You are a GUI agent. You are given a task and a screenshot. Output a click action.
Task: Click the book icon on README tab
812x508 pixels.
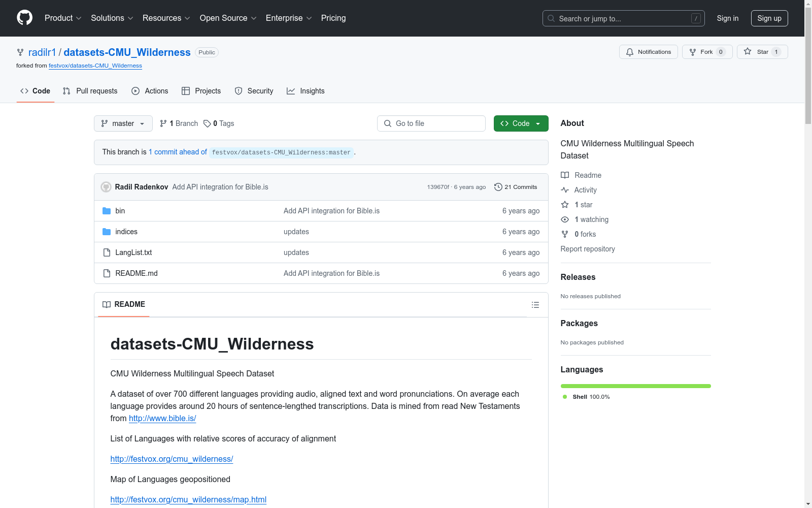point(107,304)
